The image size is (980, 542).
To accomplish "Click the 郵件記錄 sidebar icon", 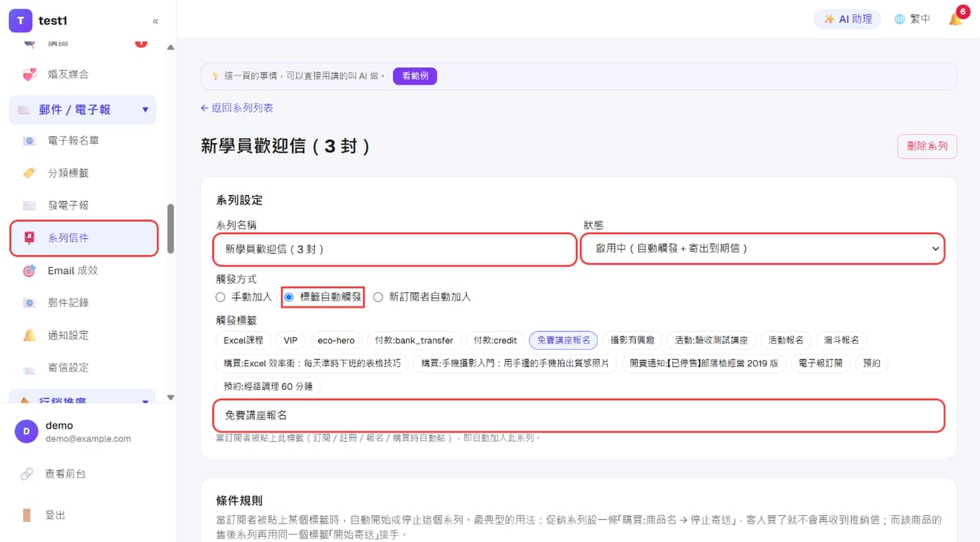I will (x=30, y=303).
